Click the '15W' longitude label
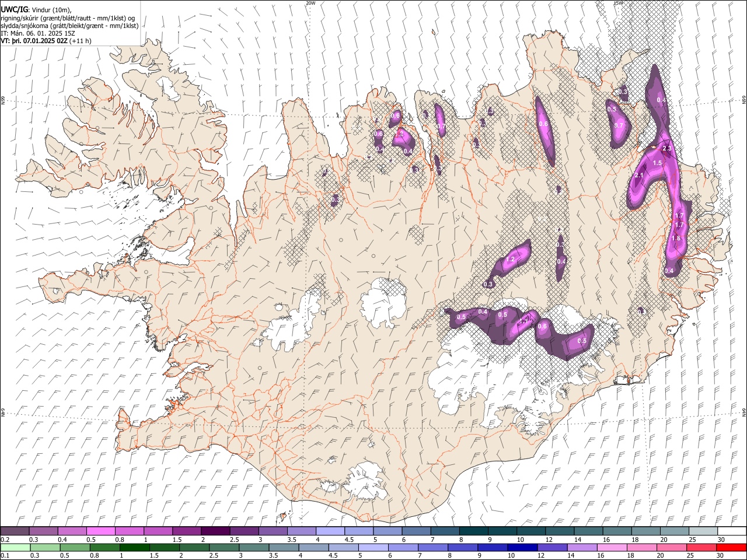Image resolution: width=747 pixels, height=560 pixels. [x=619, y=3]
